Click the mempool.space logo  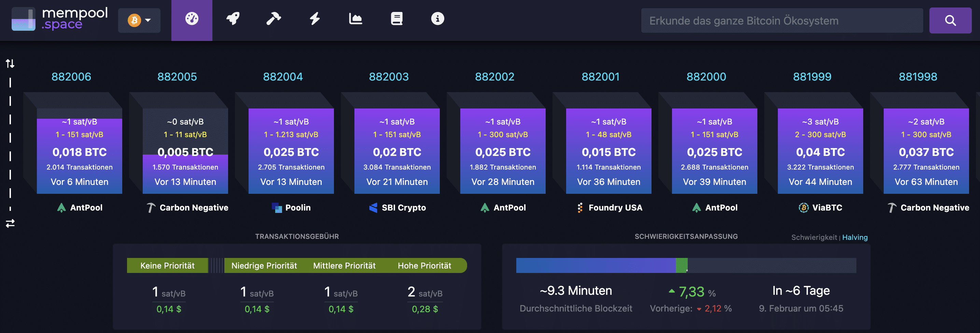tap(60, 19)
